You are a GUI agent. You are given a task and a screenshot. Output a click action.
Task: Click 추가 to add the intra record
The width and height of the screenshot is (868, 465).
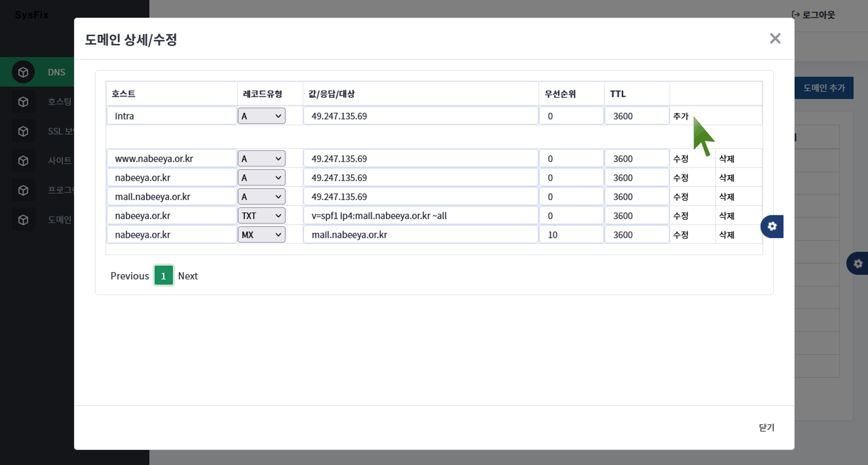tap(681, 116)
